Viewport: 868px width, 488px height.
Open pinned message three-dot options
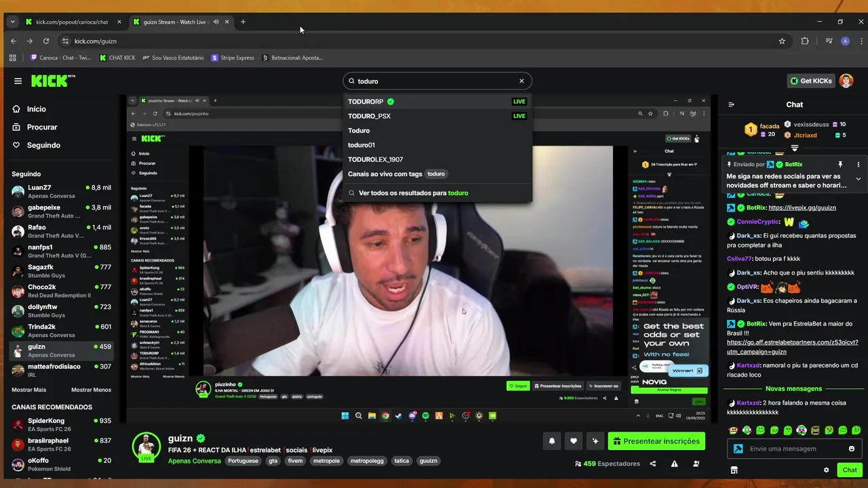point(858,165)
